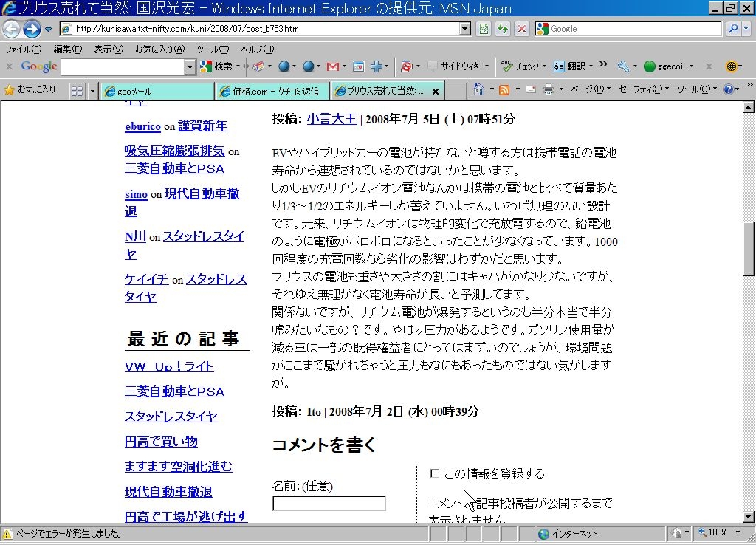Open the お気に入り(A) menu
Viewport: 756px width, 545px height.
point(159,49)
